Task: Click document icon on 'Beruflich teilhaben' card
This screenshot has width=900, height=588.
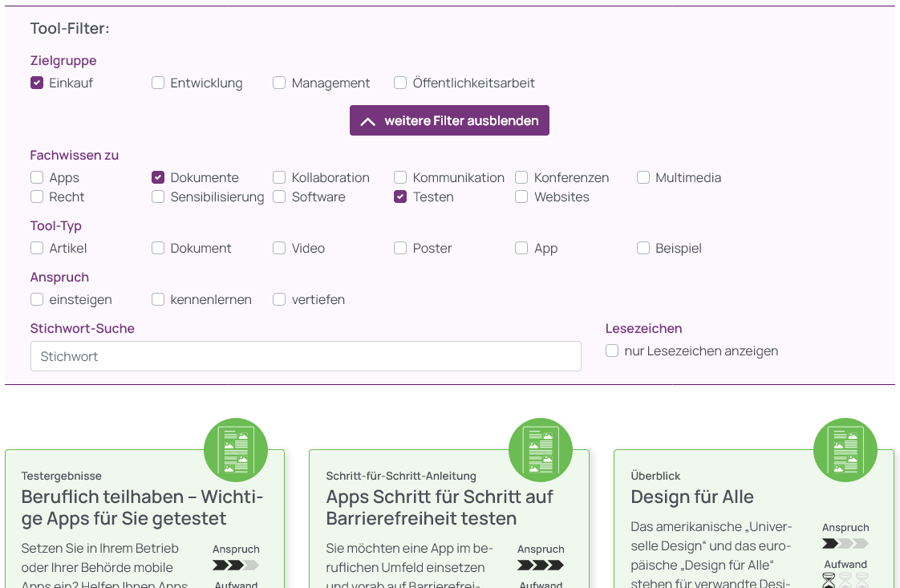Action: 236,450
